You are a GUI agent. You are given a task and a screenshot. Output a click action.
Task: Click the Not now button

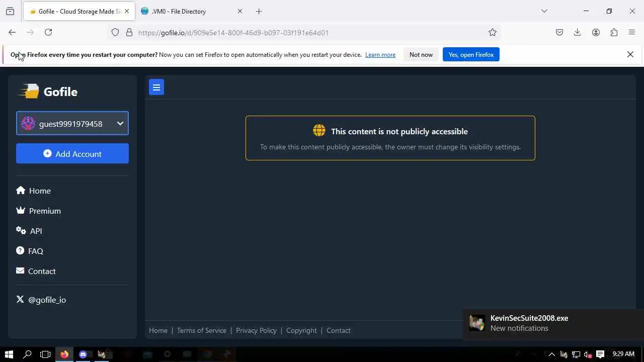click(421, 54)
